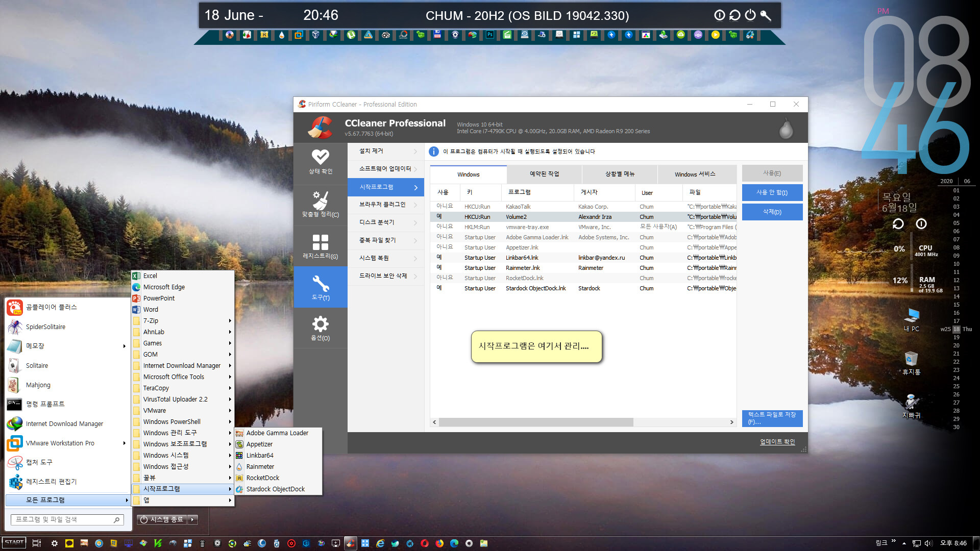Image resolution: width=980 pixels, height=551 pixels.
Task: Open 곰플레이어 플러스 from the start menu
Action: tap(66, 307)
